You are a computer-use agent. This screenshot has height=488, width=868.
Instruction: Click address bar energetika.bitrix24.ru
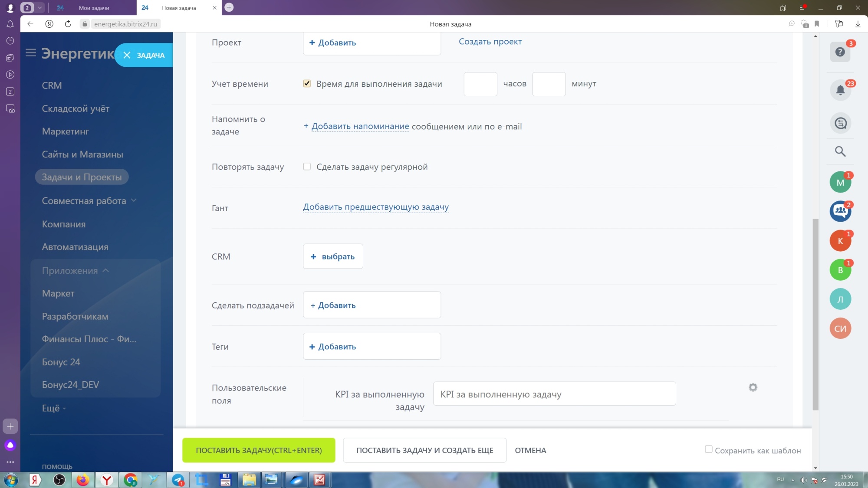(x=125, y=24)
